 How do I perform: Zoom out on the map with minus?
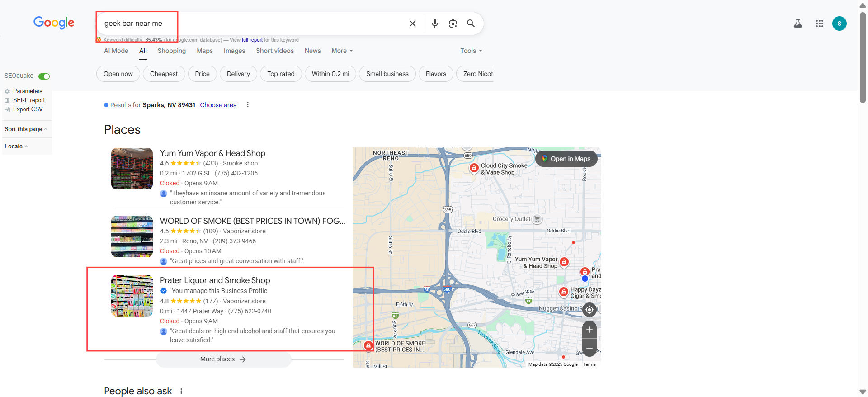point(589,348)
